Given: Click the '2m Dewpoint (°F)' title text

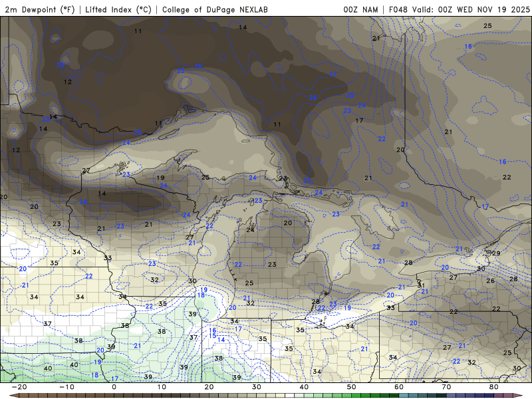Looking at the screenshot, I should pyautogui.click(x=40, y=9).
